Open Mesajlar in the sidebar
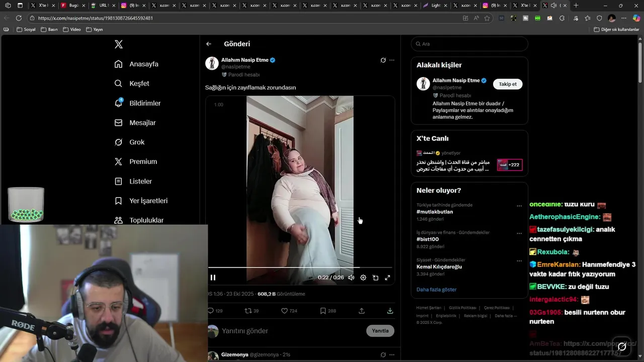Screen dimensions: 644x362 (x=135, y=123)
